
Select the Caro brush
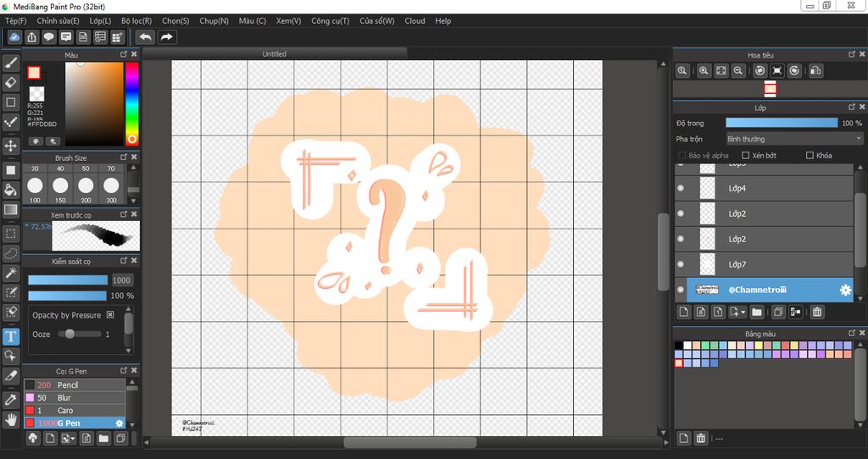[x=75, y=411]
